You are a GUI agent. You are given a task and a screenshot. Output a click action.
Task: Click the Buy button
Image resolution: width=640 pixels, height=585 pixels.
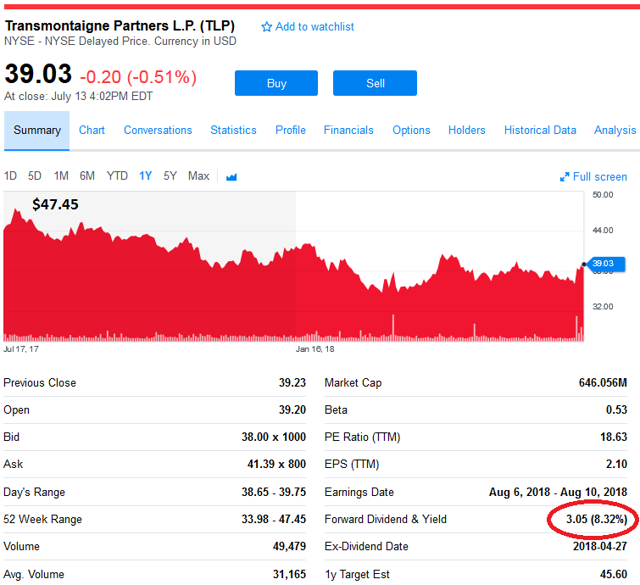click(x=276, y=83)
